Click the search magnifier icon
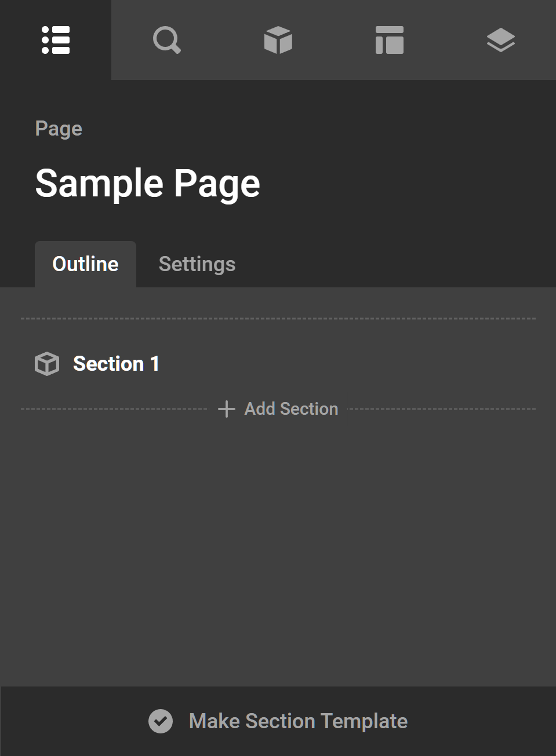This screenshot has height=756, width=556. pyautogui.click(x=166, y=40)
